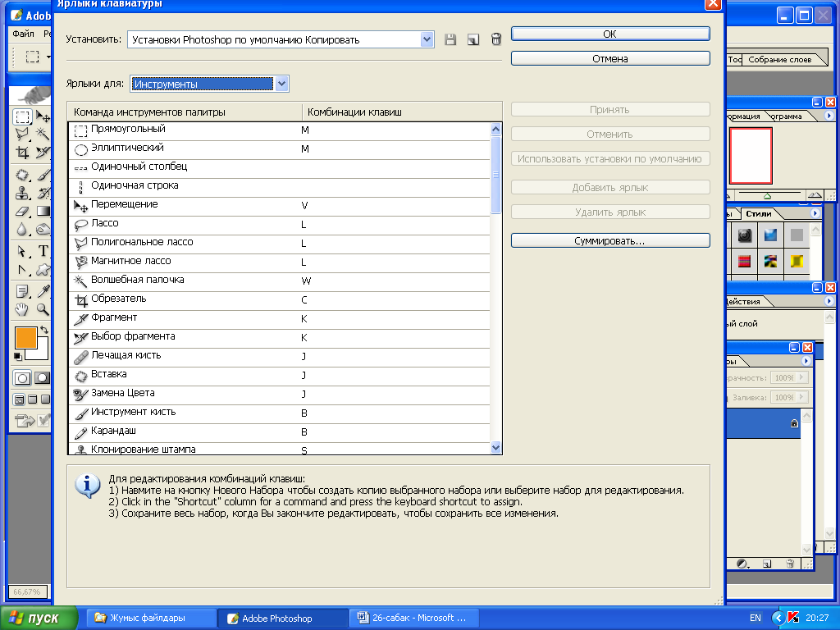840x630 pixels.
Task: Select the Eyedropper tool in toolbox
Action: point(43,291)
